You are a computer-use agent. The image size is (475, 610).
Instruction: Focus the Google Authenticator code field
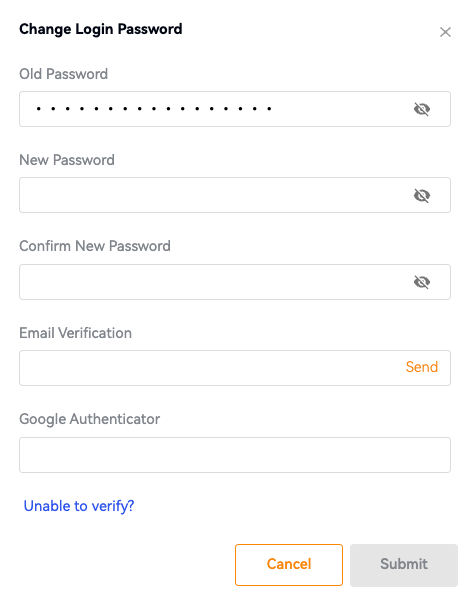235,455
